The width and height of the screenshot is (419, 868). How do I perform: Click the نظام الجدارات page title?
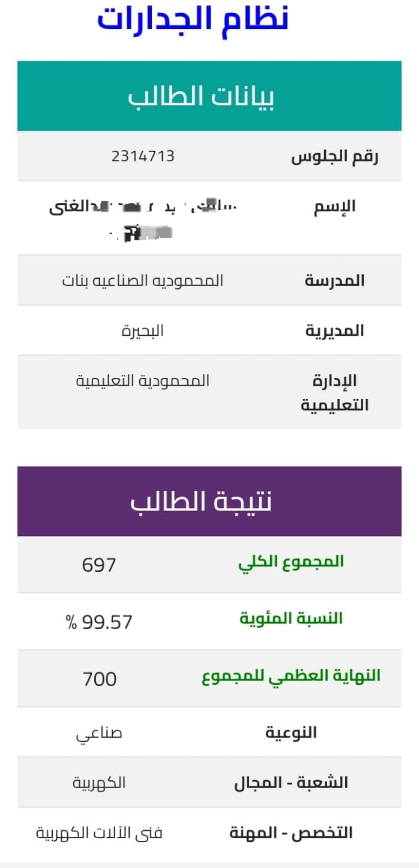(193, 19)
